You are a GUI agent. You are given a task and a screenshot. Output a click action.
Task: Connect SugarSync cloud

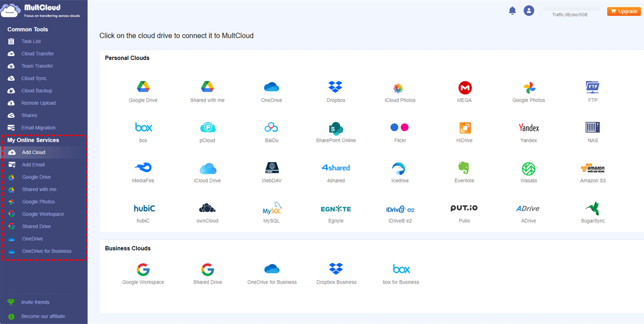(x=593, y=213)
